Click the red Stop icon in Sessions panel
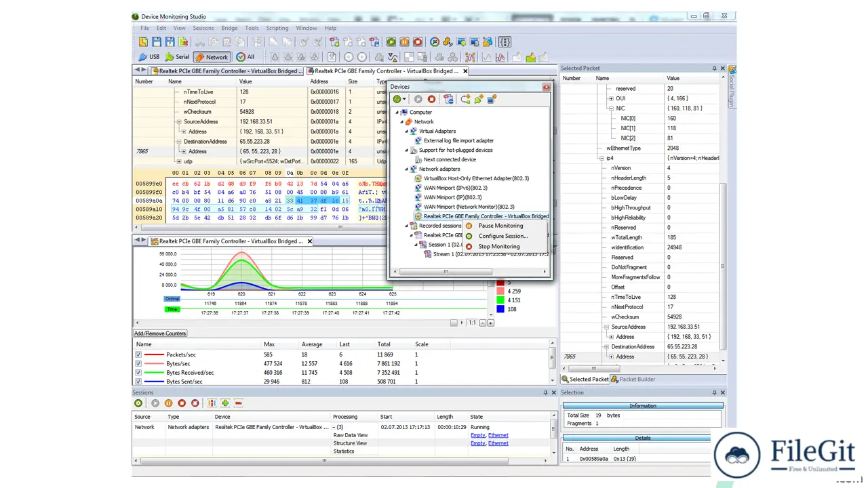 [x=182, y=403]
